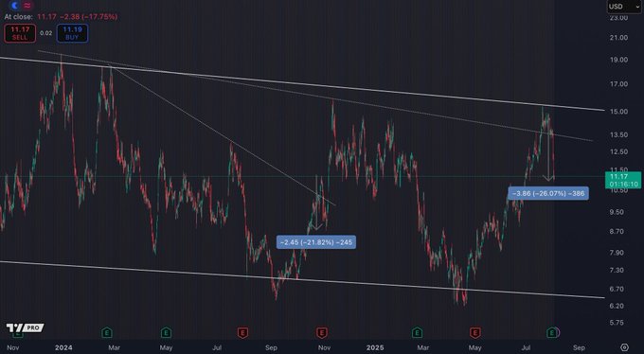
Task: Click the 11.17 SELL button
Action: [20, 33]
